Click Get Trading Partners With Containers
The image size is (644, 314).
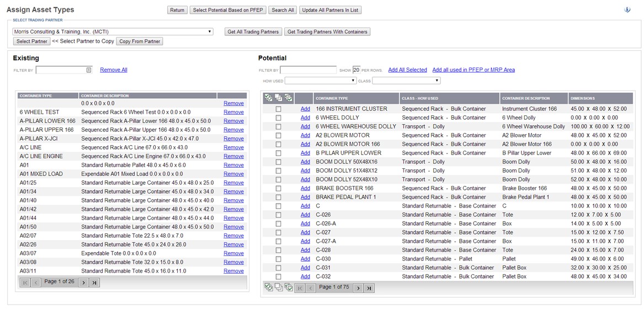pyautogui.click(x=327, y=31)
